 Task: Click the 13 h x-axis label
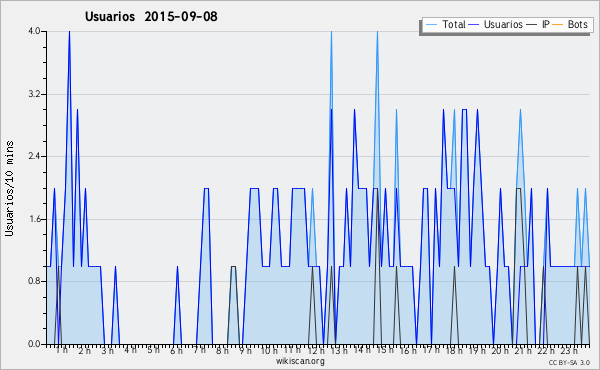pos(339,350)
